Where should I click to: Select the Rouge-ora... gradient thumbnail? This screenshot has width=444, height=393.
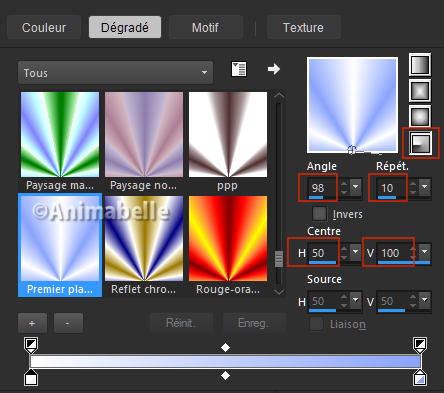(228, 238)
